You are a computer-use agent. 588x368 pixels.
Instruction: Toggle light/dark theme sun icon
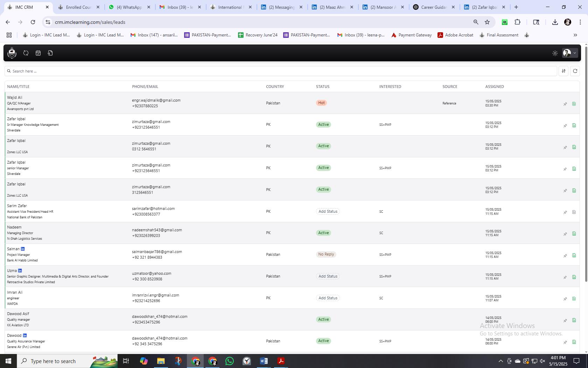[x=555, y=53]
